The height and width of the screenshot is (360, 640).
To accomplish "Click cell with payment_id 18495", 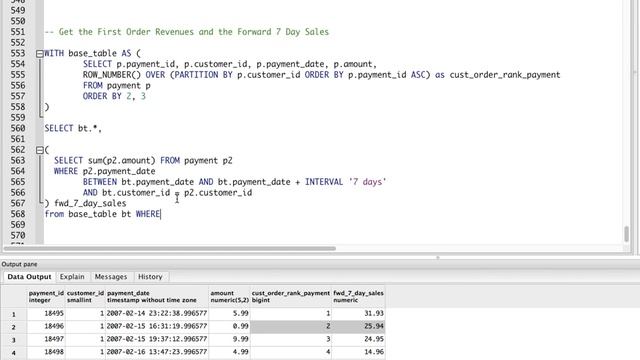I will [x=46, y=313].
